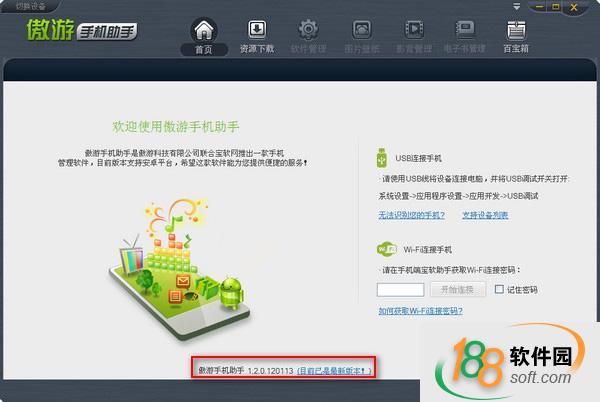Click the phone with Android robot illustration
This screenshot has height=402, width=600.
(180, 268)
